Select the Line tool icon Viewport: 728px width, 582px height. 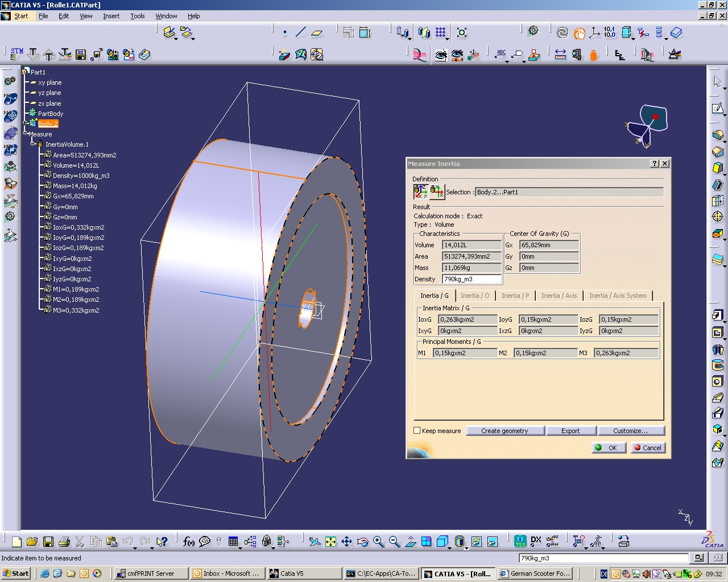(x=301, y=32)
